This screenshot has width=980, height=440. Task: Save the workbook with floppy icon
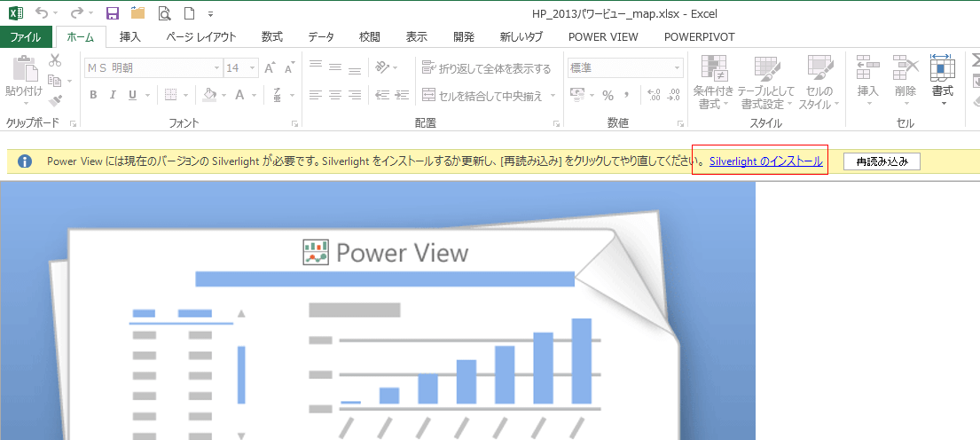(x=113, y=13)
